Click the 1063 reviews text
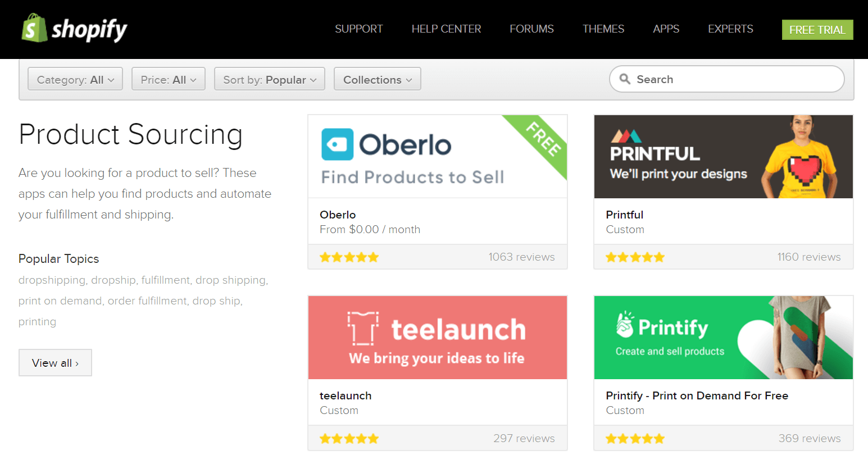 tap(521, 257)
